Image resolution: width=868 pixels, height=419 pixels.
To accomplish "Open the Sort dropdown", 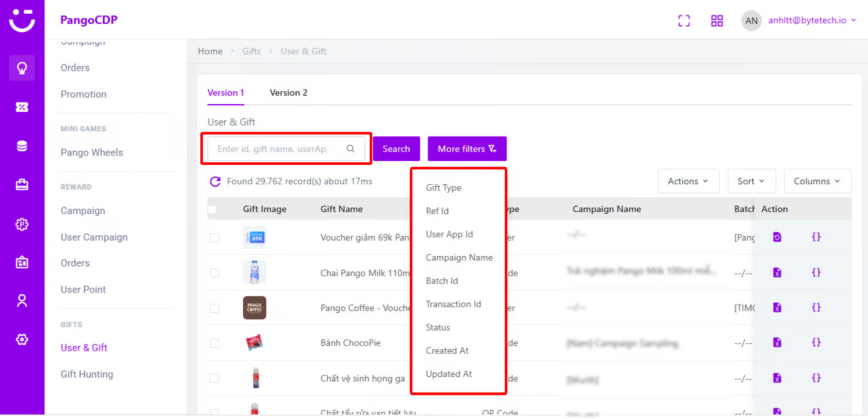I will point(751,181).
